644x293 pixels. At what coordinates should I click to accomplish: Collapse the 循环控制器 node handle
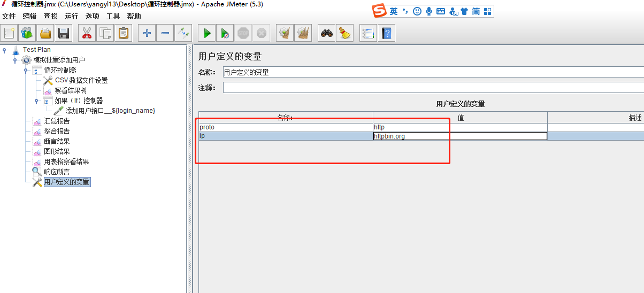pyautogui.click(x=26, y=70)
